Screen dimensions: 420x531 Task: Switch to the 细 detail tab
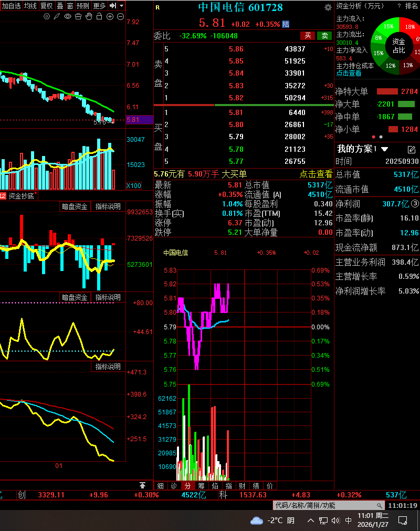coord(161,486)
